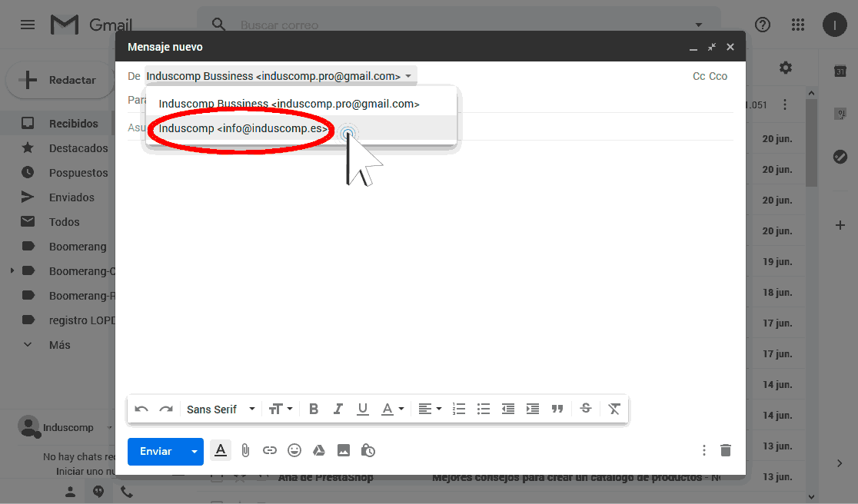Open the registro LOPD label
The width and height of the screenshot is (858, 504).
coord(82,320)
